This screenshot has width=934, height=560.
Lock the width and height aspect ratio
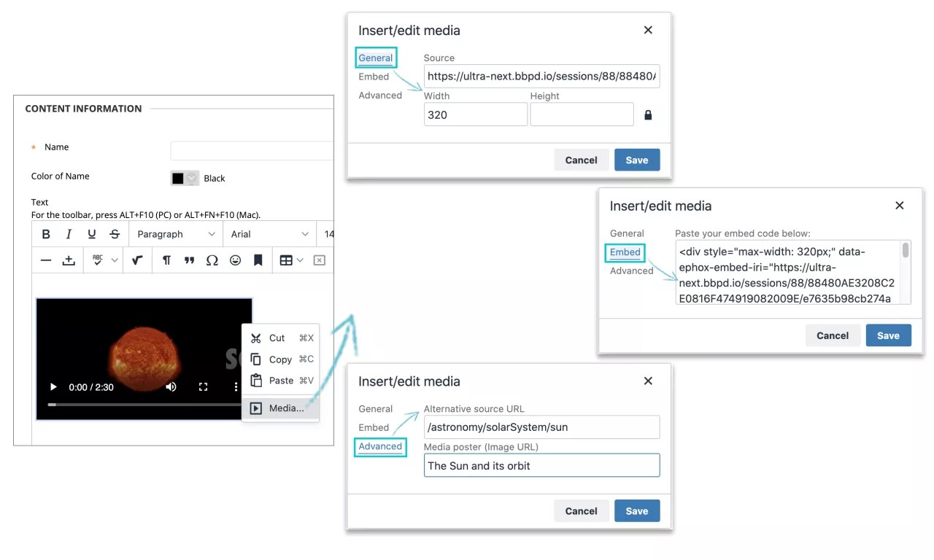tap(648, 114)
